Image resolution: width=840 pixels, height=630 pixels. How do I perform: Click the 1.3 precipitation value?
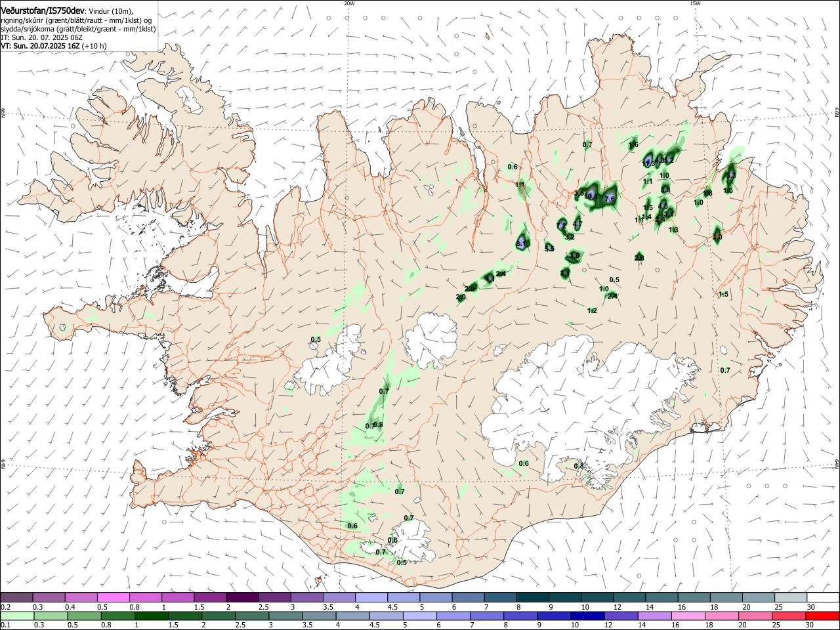click(x=673, y=230)
